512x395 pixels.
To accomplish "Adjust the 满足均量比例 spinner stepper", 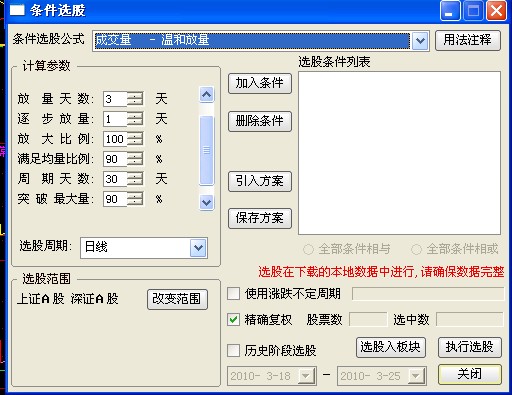I will click(135, 159).
